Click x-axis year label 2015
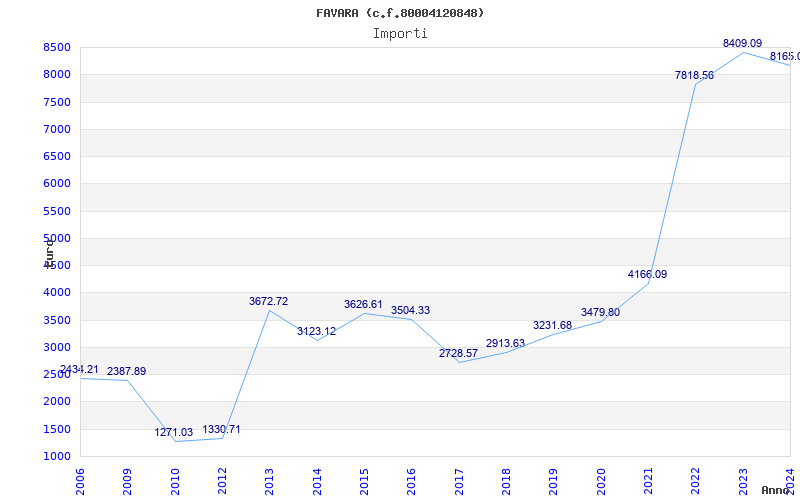The width and height of the screenshot is (800, 500). click(x=364, y=482)
